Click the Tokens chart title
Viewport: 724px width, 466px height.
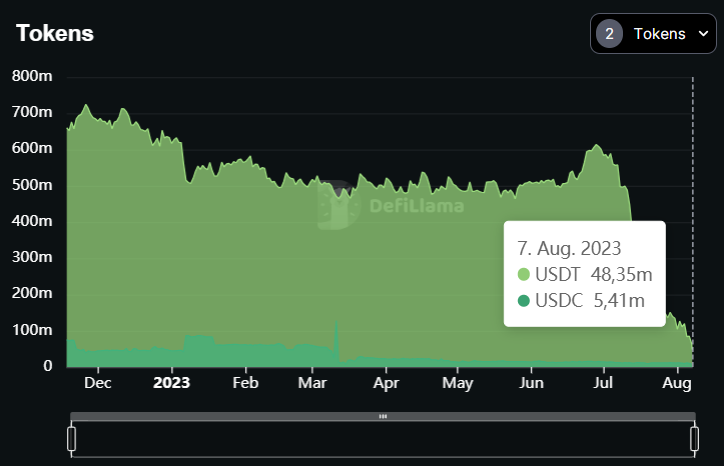coord(54,33)
